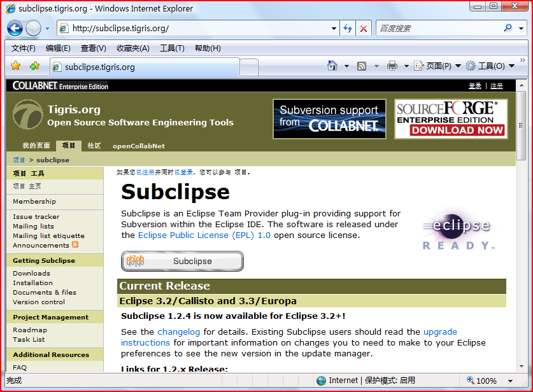
Task: Open the 编辑(E) menu
Action: pyautogui.click(x=58, y=48)
